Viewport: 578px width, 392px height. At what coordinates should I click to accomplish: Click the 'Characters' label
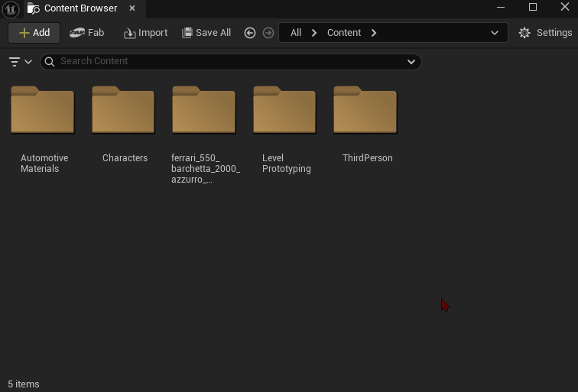[125, 158]
